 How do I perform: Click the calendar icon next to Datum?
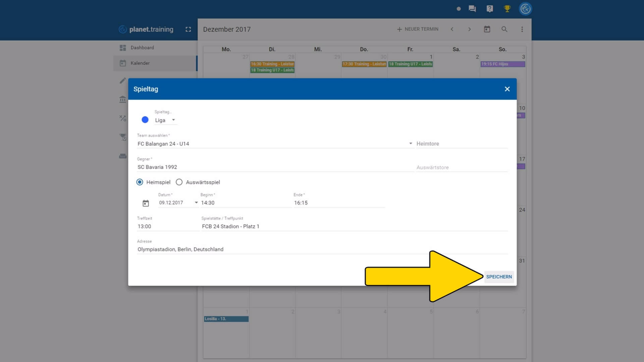coord(146,203)
